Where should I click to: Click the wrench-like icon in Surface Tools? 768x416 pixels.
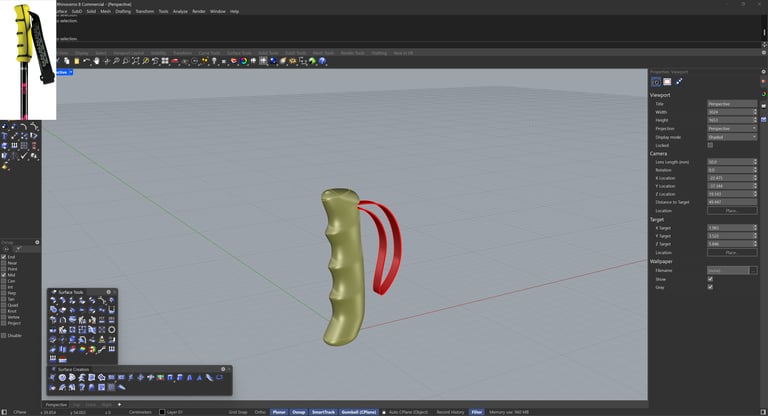[x=101, y=349]
